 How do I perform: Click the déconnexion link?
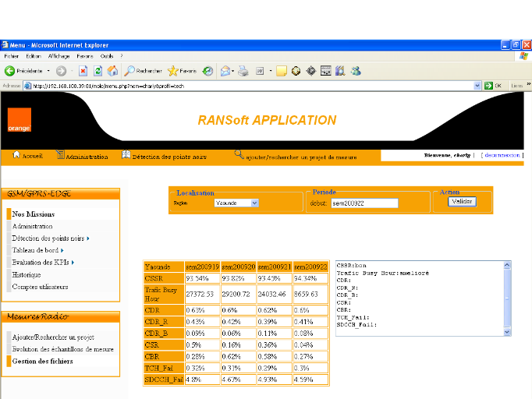coord(502,155)
